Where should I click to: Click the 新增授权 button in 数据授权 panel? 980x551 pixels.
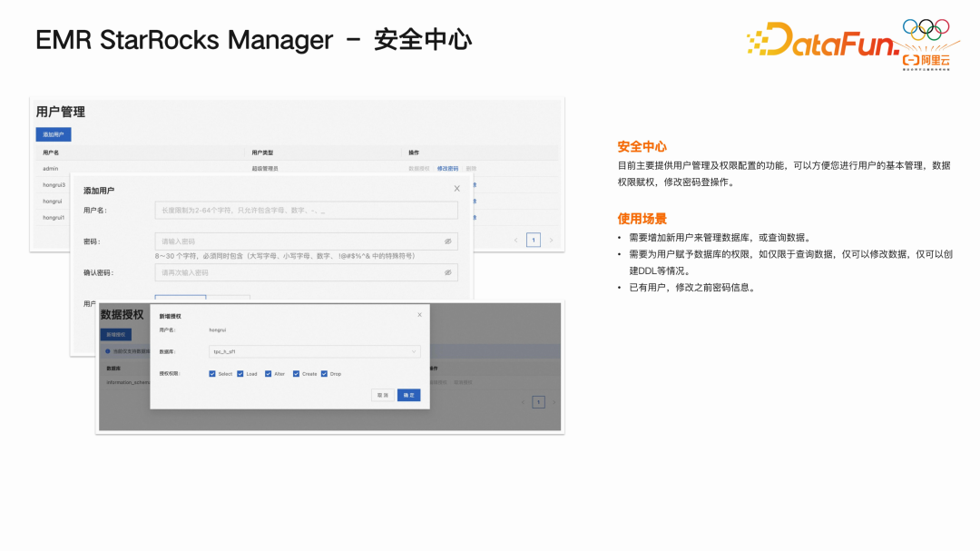pyautogui.click(x=116, y=335)
